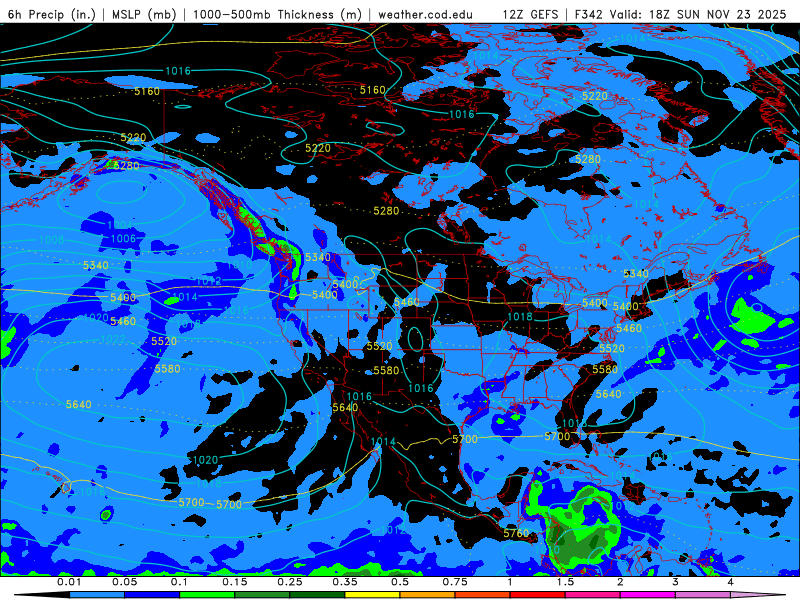Viewport: 800px width, 600px height.
Task: Click the '0.5' legend value
Action: [400, 582]
